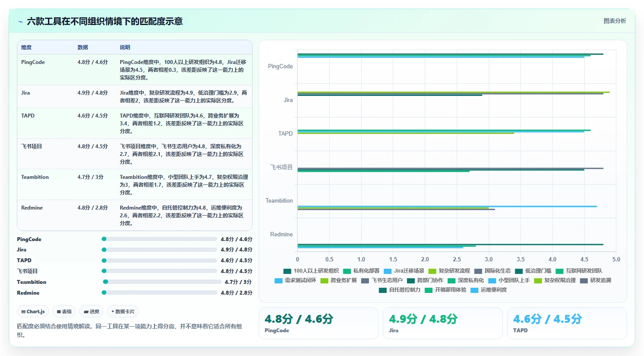Select the 表格 tag pill
644x356 pixels.
point(64,311)
